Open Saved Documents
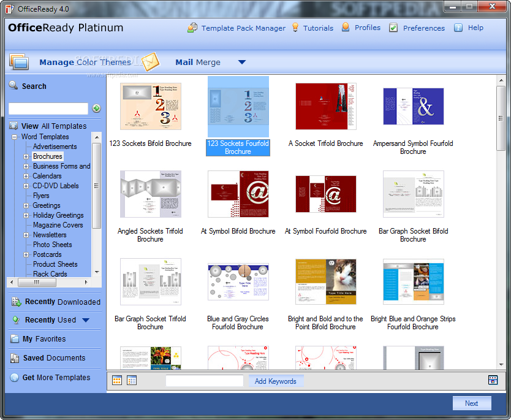Image resolution: width=511 pixels, height=420 pixels. click(54, 357)
